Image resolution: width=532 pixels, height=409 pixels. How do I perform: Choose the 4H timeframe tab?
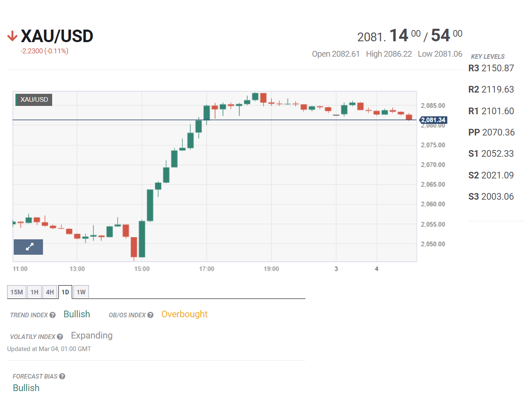50,292
